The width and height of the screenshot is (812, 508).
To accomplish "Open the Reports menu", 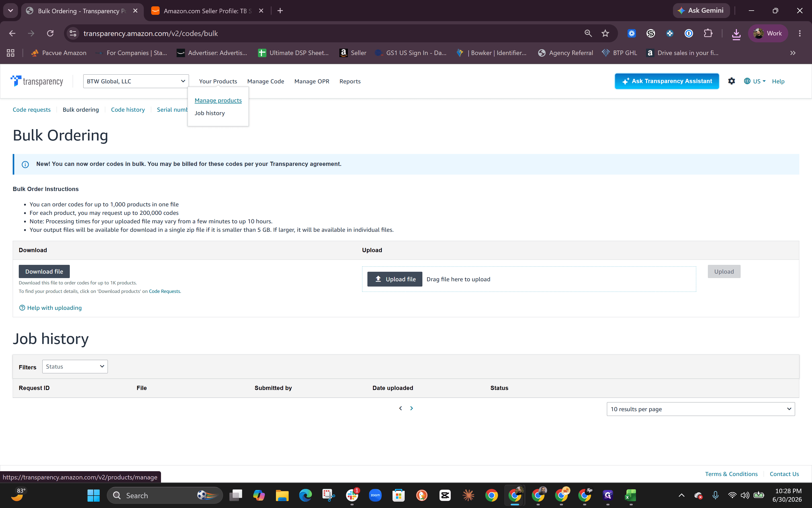I will coord(350,81).
